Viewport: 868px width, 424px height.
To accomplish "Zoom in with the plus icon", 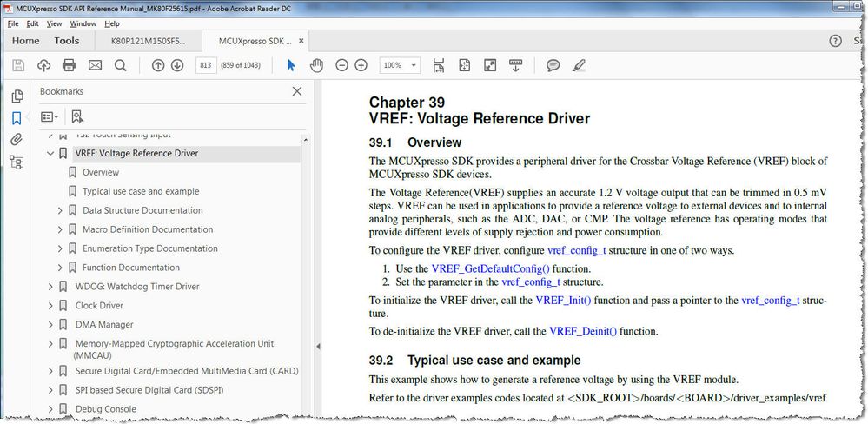I will (361, 65).
